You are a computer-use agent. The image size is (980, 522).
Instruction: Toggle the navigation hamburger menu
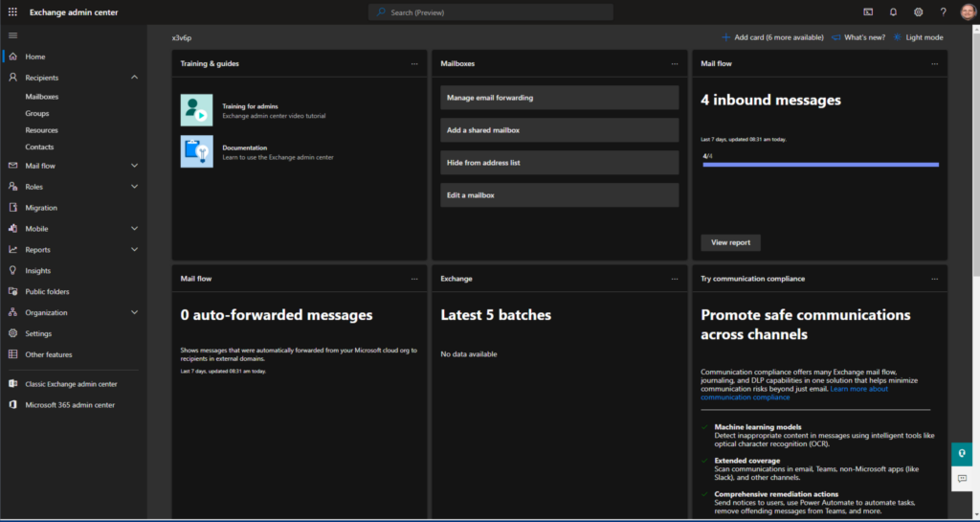pos(12,35)
